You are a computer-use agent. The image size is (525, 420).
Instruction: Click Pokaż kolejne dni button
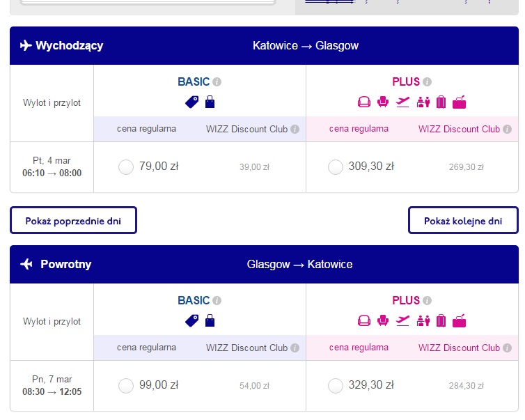point(463,220)
